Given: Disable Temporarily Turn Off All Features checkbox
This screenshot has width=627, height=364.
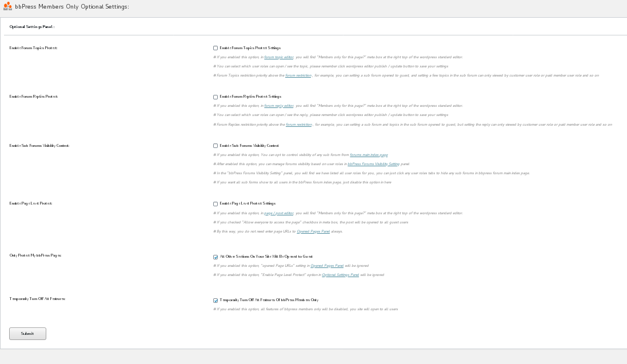Looking at the screenshot, I should 215,300.
